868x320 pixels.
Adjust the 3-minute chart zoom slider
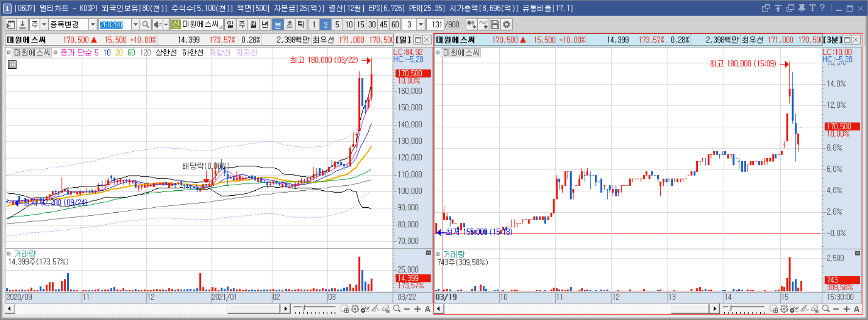tap(744, 309)
